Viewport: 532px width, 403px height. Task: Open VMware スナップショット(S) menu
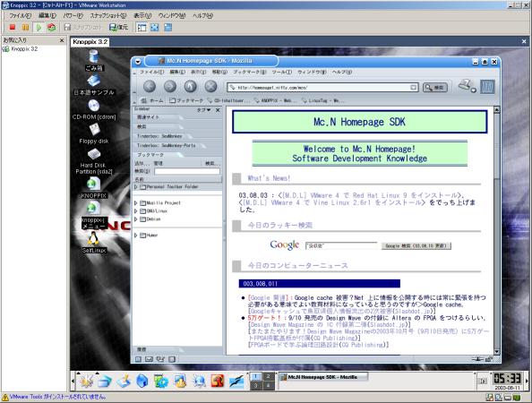click(x=107, y=15)
